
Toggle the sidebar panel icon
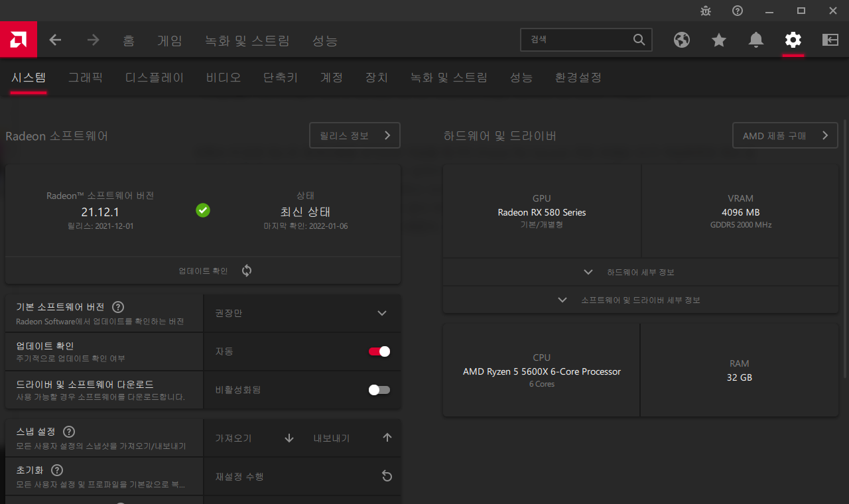tap(830, 40)
